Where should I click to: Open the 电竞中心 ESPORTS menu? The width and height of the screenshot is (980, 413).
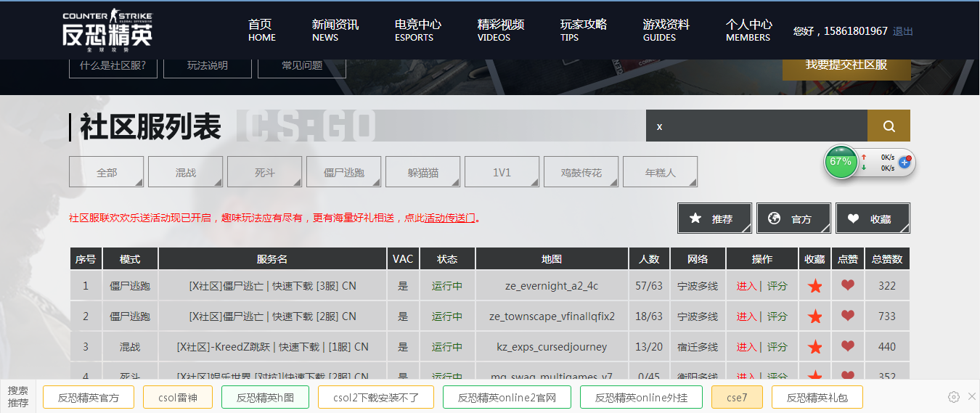pyautogui.click(x=417, y=30)
